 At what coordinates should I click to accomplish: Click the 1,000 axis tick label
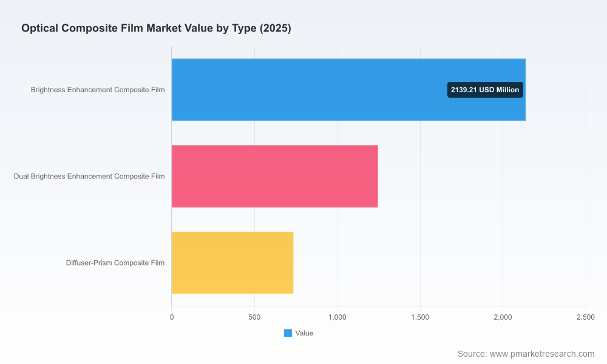(x=337, y=317)
